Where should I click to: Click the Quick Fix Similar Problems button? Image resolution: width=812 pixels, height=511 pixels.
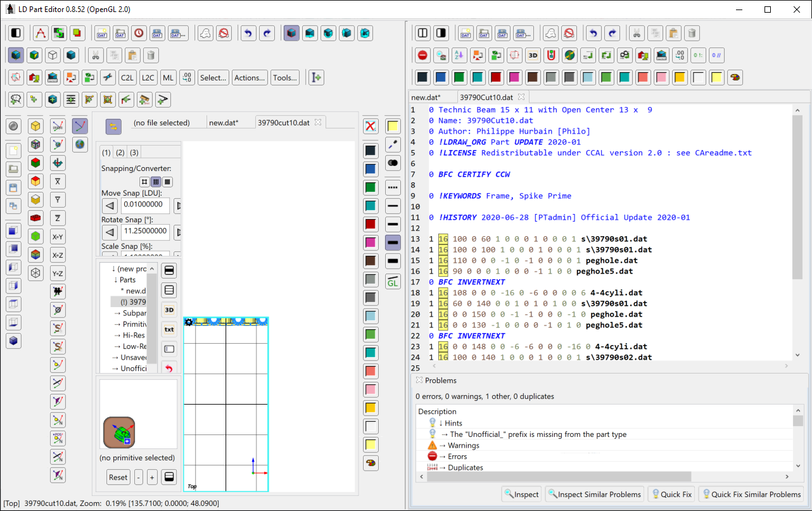click(752, 495)
